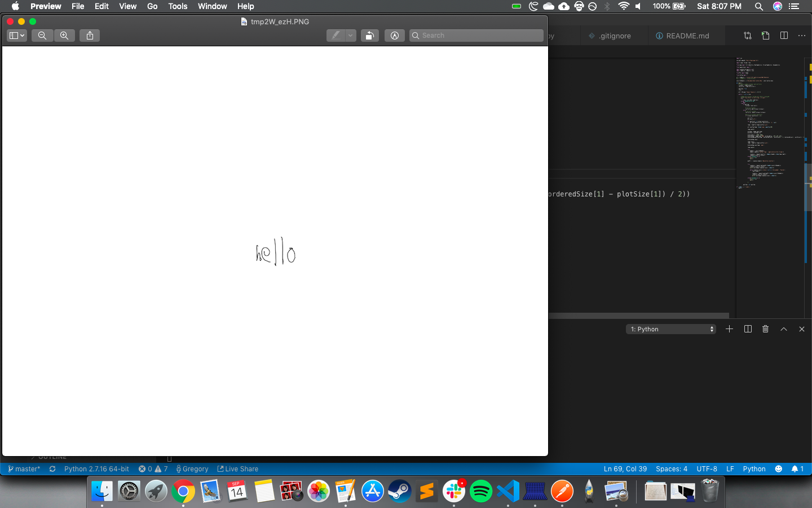
Task: Click the battery status 100% in menu bar
Action: pyautogui.click(x=669, y=6)
